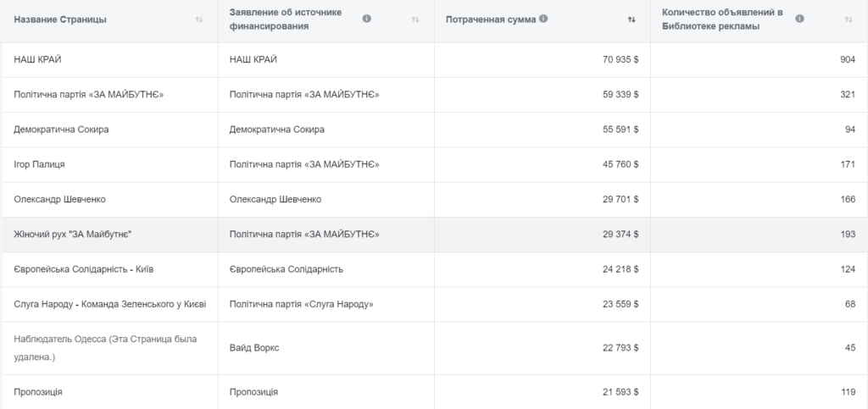Viewport: 868px width, 409px height.
Task: Open info icon next to Потраченная сумма
Action: pos(543,19)
